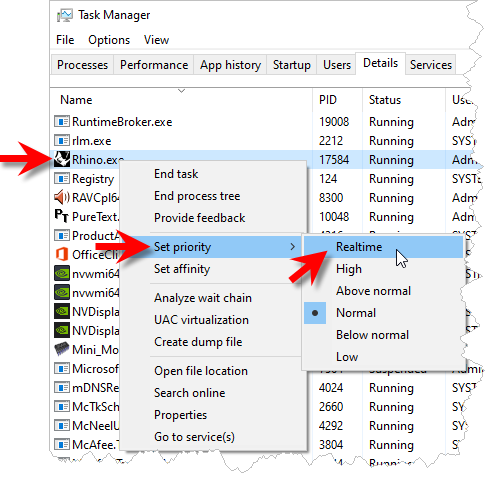Image resolution: width=490 pixels, height=477 pixels.
Task: Open the Options menu
Action: (x=109, y=40)
